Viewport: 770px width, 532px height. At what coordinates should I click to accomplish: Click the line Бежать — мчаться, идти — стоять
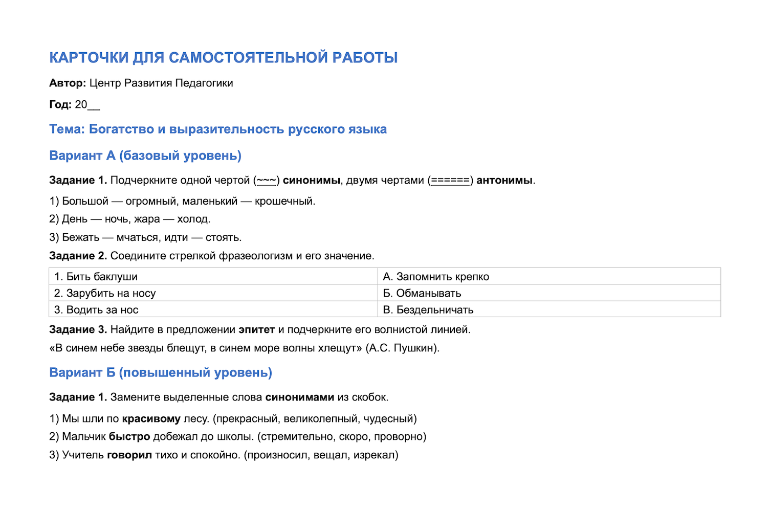pos(145,237)
